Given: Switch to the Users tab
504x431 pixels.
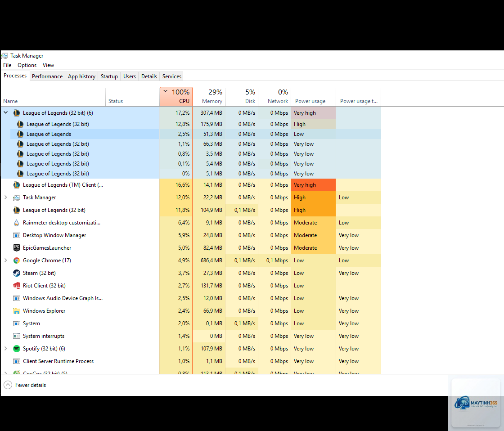Looking at the screenshot, I should click(x=130, y=76).
